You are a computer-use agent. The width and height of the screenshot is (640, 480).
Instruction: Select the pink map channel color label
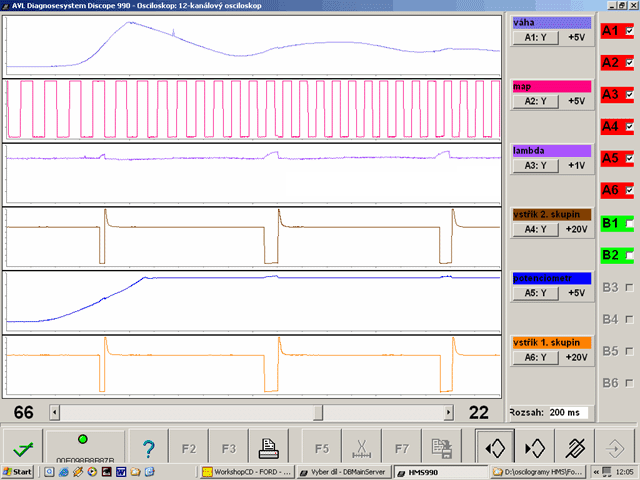[552, 87]
